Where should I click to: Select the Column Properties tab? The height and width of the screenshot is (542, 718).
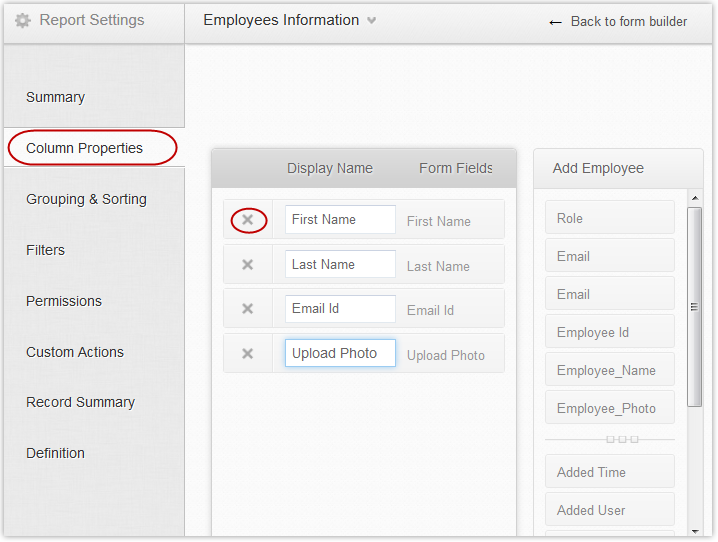pos(85,148)
